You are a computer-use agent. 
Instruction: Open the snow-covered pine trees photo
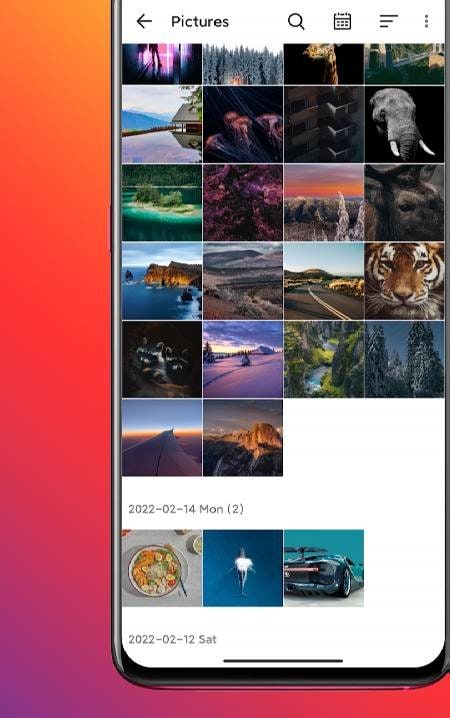coord(404,359)
